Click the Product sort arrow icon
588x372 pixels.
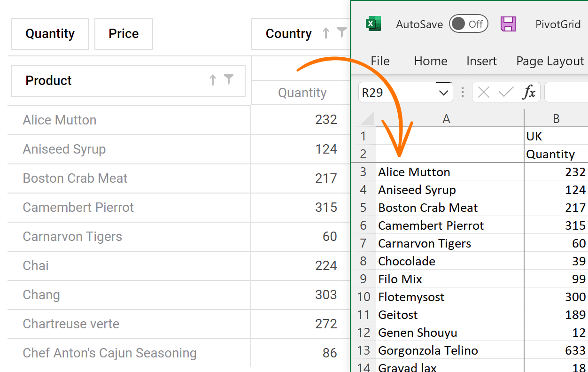pos(213,80)
